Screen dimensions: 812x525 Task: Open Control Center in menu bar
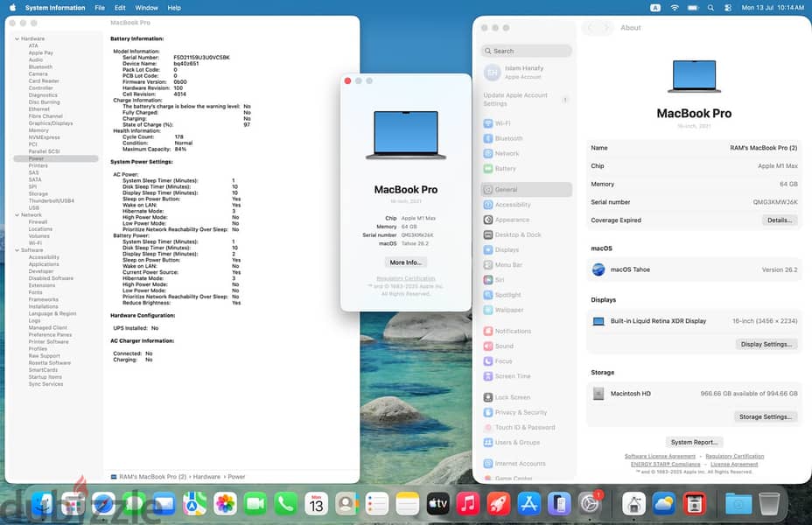728,8
